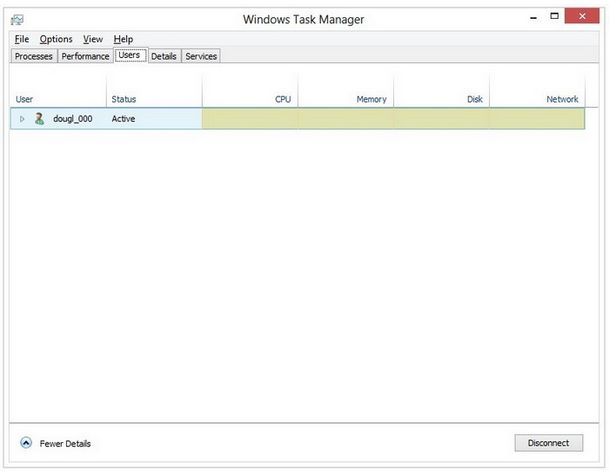Open the Options menu
Viewport: 616px width, 475px height.
point(56,39)
